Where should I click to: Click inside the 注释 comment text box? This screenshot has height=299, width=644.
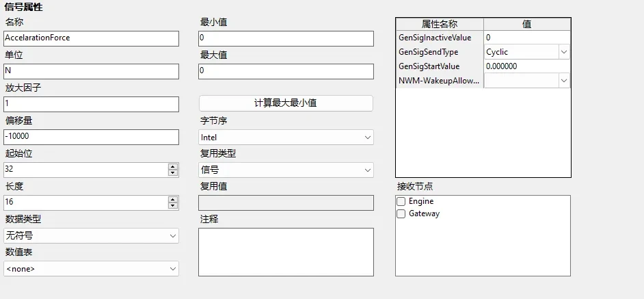[x=286, y=252]
